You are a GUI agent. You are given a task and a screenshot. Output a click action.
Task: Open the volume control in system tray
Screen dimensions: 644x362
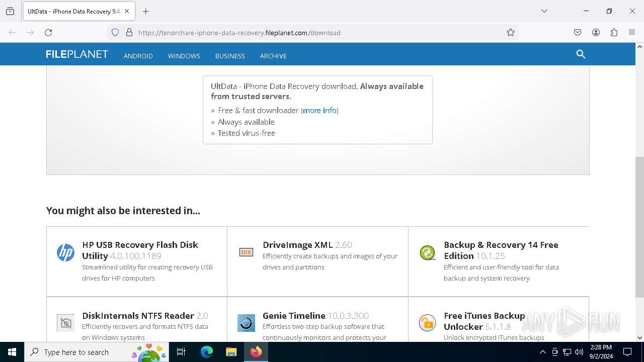click(x=579, y=352)
